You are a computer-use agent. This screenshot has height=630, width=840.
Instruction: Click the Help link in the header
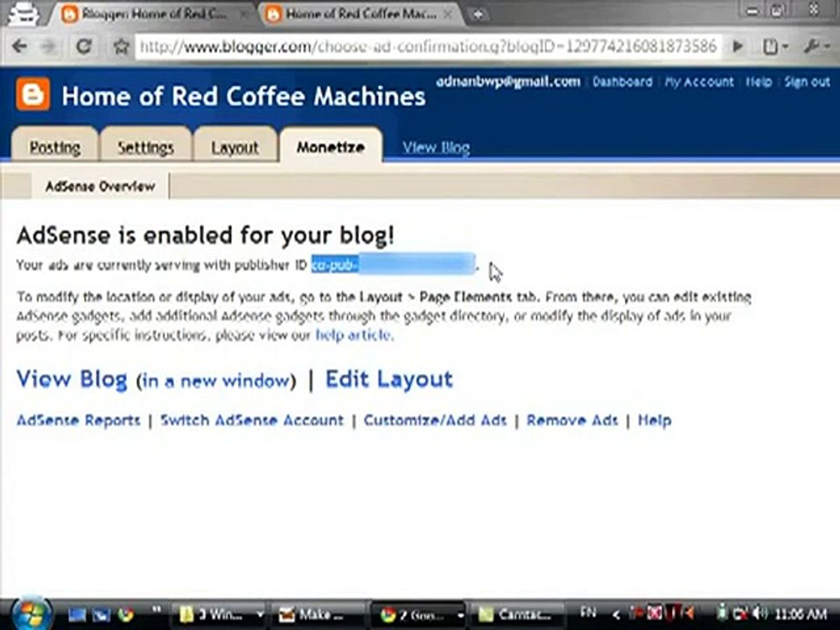[759, 81]
